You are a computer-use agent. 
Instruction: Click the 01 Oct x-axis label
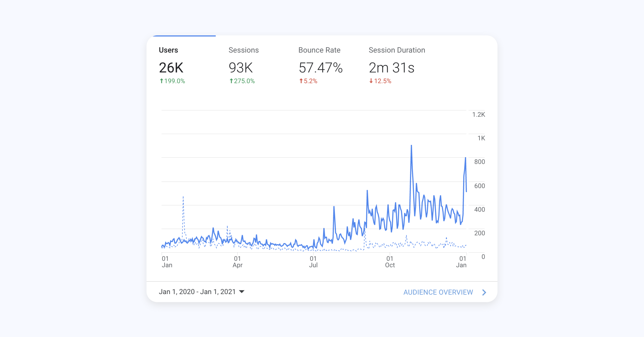pos(390,262)
